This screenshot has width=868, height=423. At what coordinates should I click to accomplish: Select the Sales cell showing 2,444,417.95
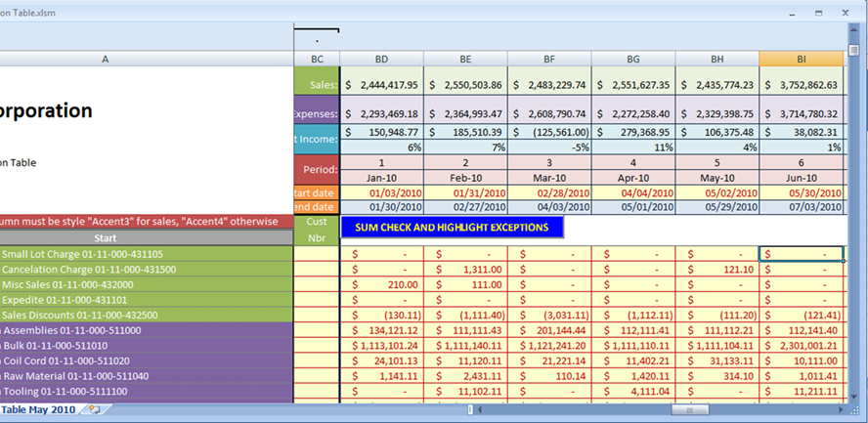[x=382, y=81]
